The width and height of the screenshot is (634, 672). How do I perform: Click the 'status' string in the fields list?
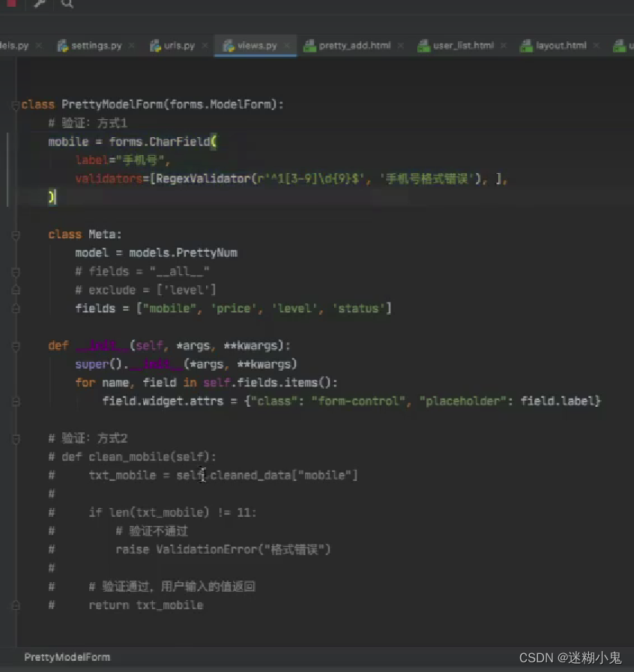(x=359, y=309)
